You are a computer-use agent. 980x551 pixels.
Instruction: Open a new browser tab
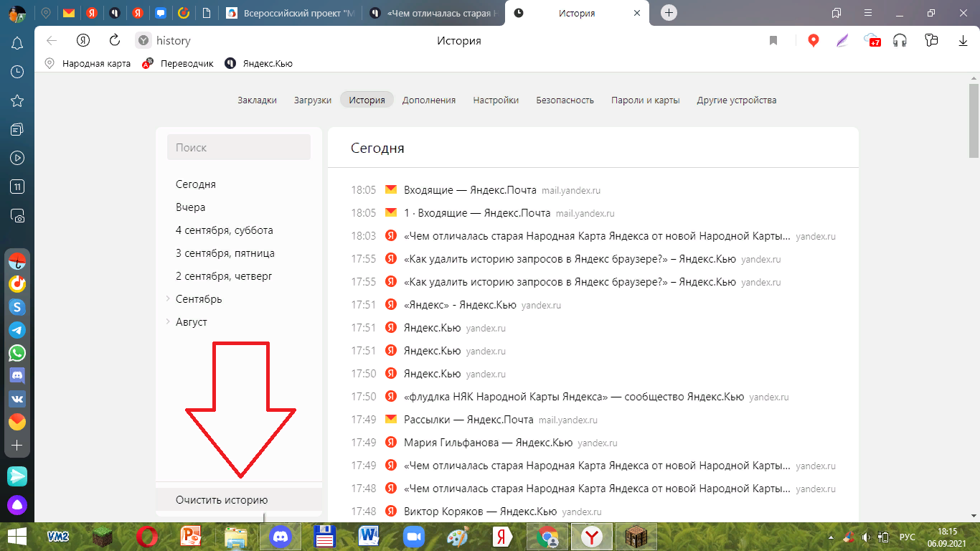[x=669, y=13]
